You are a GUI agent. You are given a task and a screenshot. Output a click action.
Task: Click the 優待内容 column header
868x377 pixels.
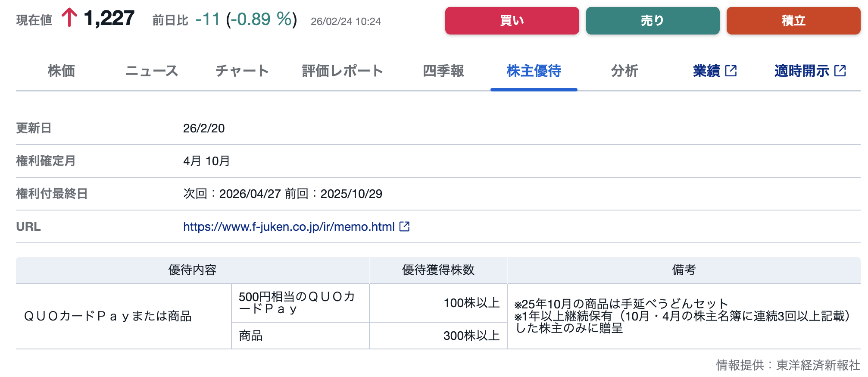click(x=192, y=270)
